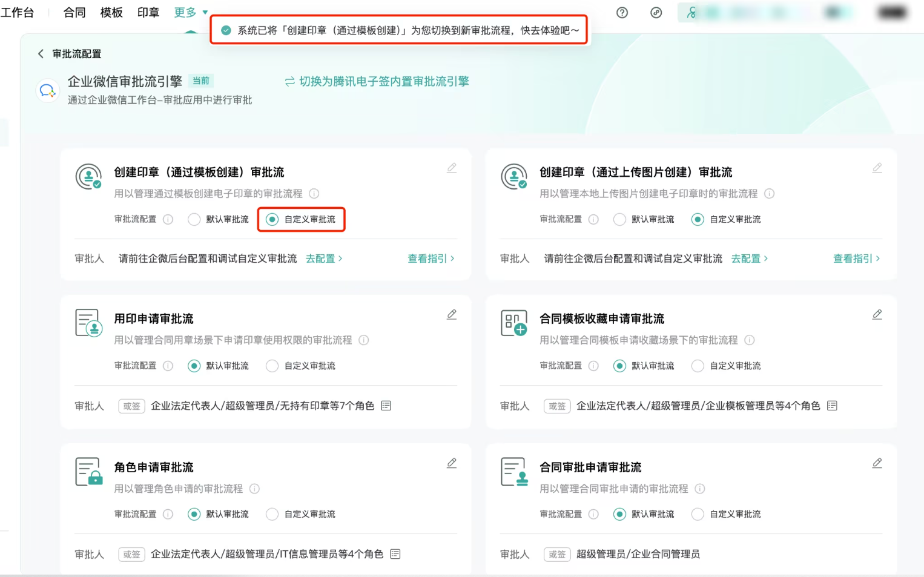Click 切换为腾讯电子签内置审批流引擎 link
Screen dimensions: 924x577
[x=377, y=81]
